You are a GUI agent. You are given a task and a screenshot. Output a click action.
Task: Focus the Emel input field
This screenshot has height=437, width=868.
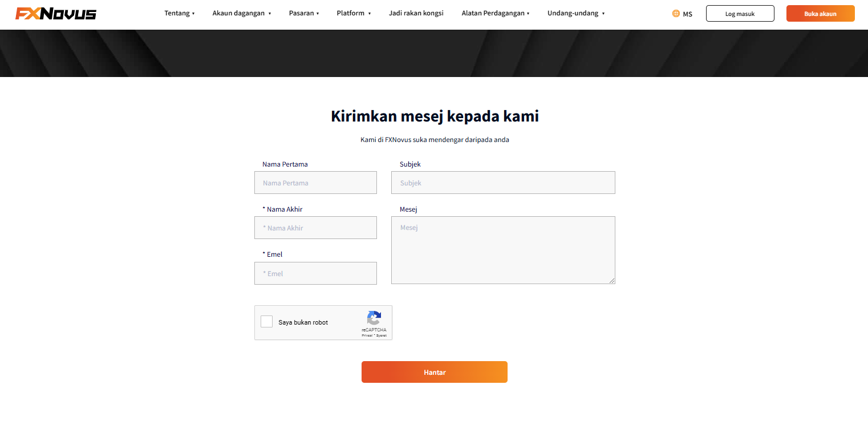pos(315,273)
